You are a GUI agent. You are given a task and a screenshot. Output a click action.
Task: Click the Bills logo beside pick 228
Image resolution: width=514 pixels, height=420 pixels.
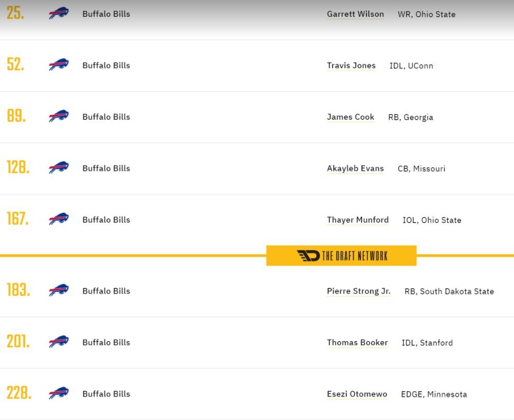[59, 393]
